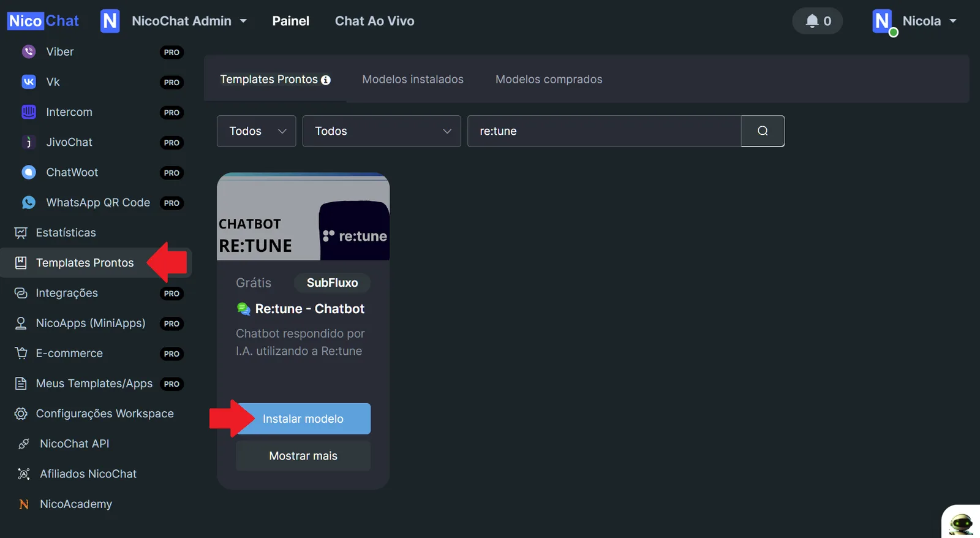Click the Vk channel icon
The height and width of the screenshot is (538, 980).
pos(29,81)
